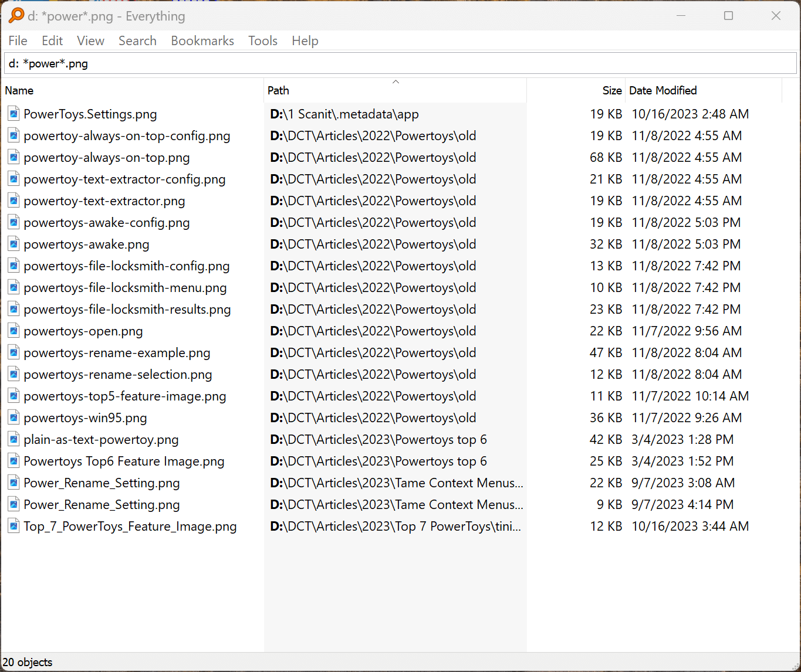Select powertoys-awake.png file name
The image size is (801, 672).
pos(86,244)
